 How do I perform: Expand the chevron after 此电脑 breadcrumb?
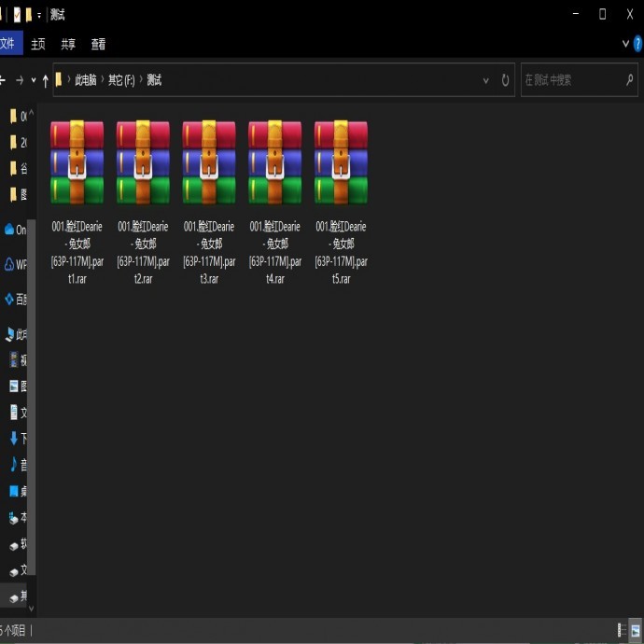pyautogui.click(x=103, y=79)
